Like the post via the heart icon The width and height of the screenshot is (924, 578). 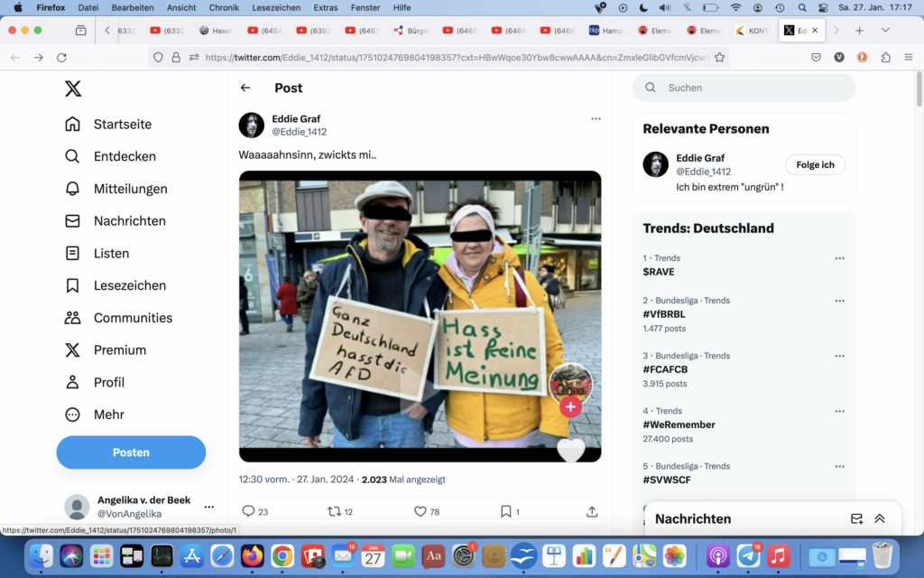tap(420, 511)
